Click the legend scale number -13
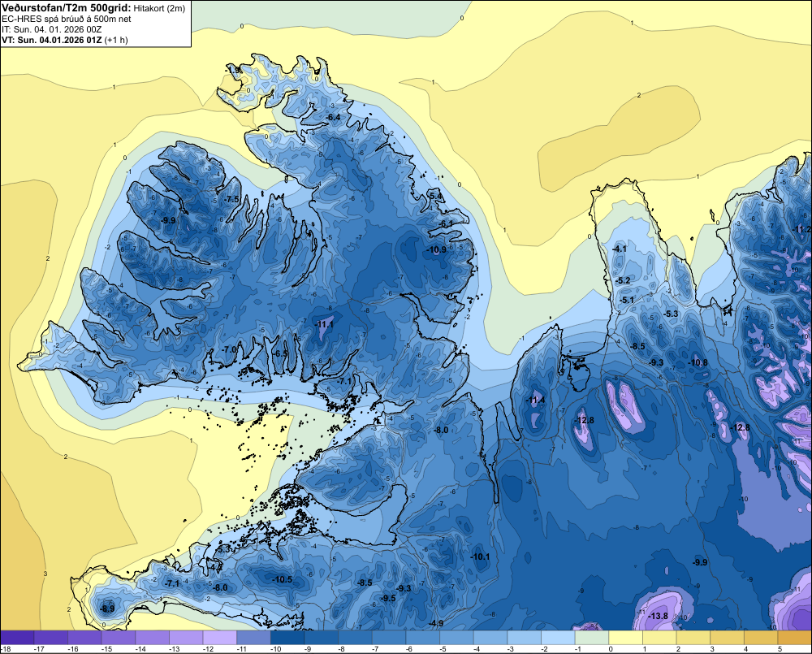Viewport: 812px width, 654px height. point(175,649)
